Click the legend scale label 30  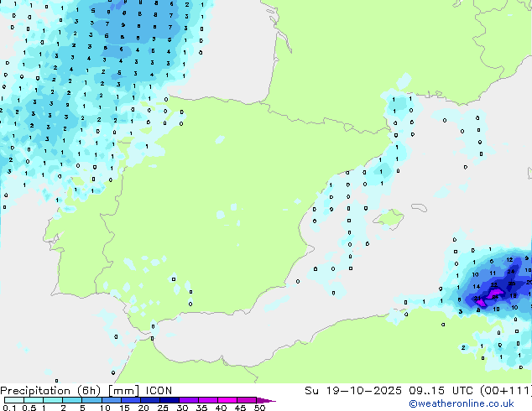coord(182,408)
